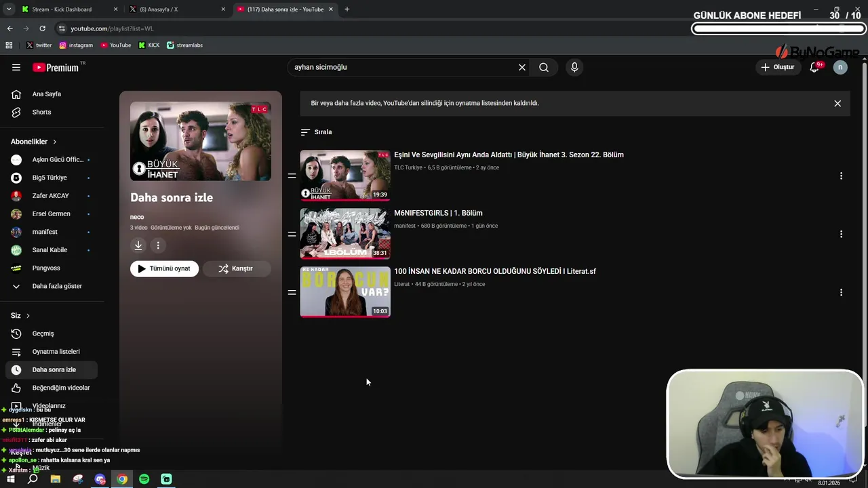Screen dimensions: 868x488
Task: Open options menu for 100 İNSAN video
Action: [x=841, y=292]
